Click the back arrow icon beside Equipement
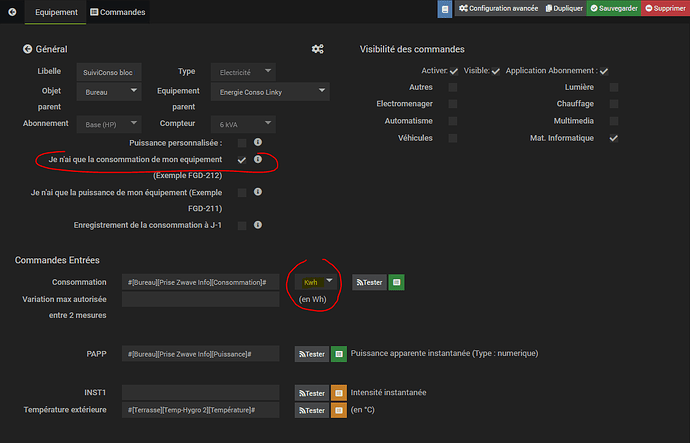The image size is (690, 443). point(10,12)
